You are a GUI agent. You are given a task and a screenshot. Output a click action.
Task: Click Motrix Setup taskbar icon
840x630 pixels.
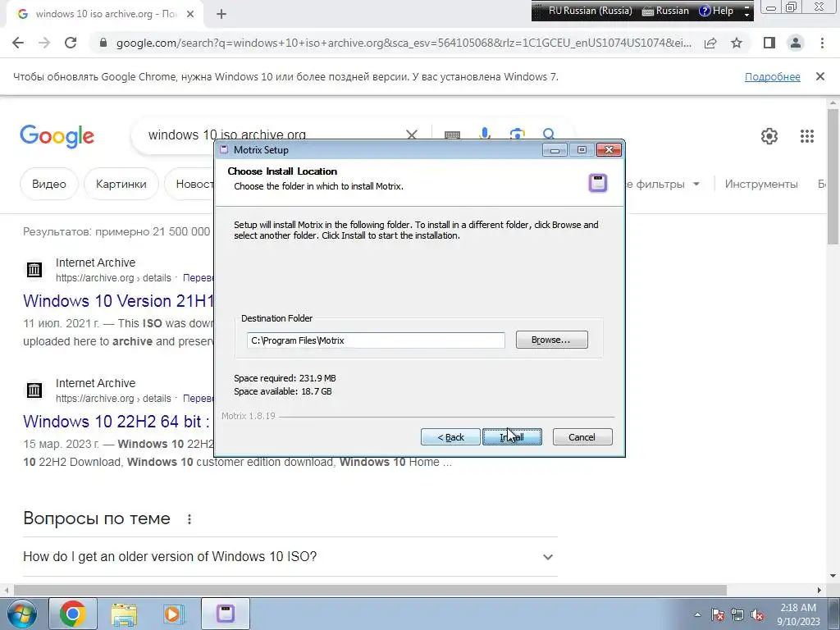pos(225,614)
